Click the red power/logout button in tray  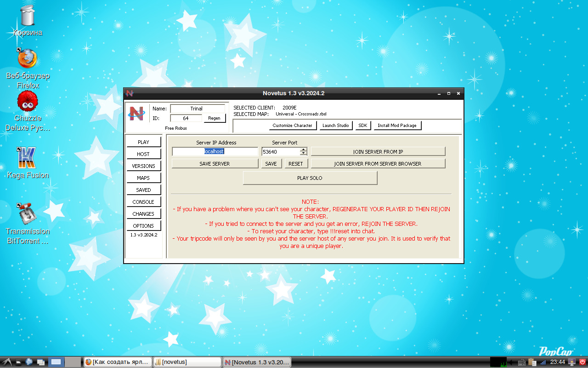coord(582,362)
